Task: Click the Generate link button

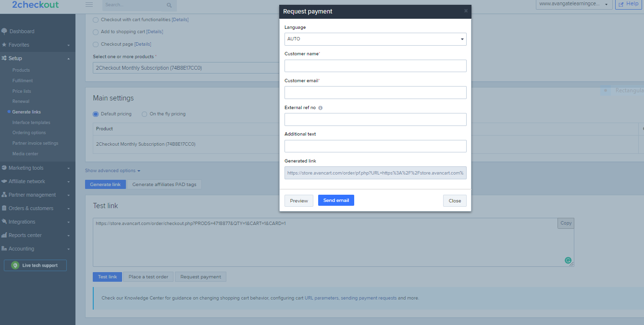Action: pyautogui.click(x=105, y=185)
